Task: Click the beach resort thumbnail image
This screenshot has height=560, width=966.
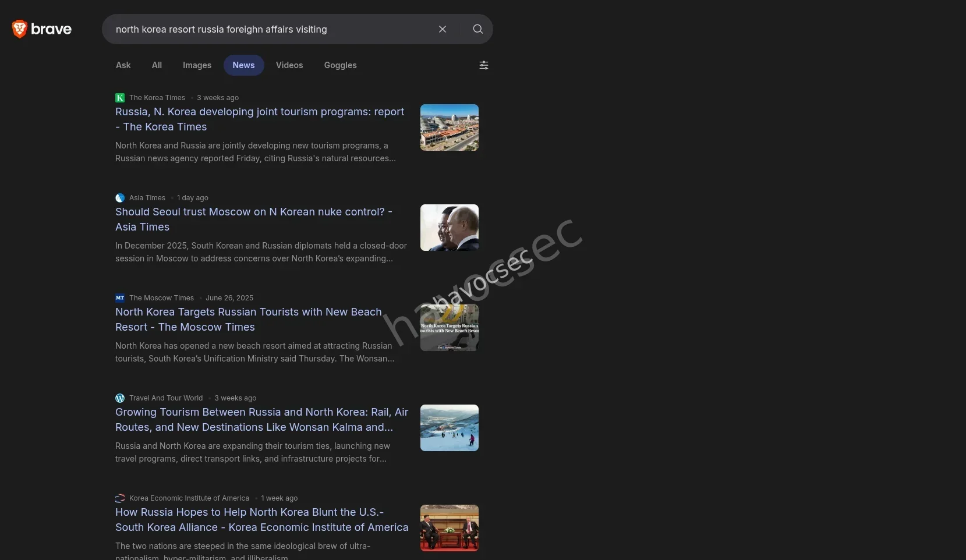Action: pos(449,127)
